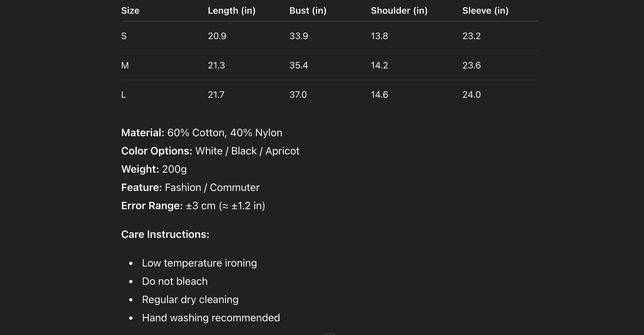Click the Size column header

coord(130,11)
